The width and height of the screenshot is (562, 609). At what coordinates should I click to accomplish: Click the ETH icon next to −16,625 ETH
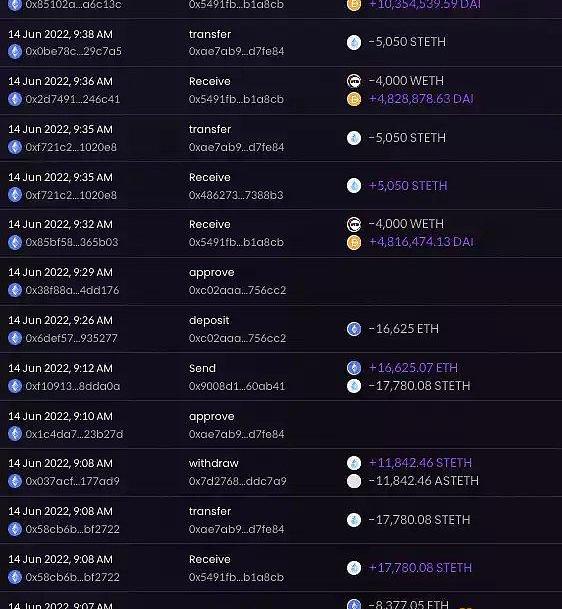tap(354, 329)
